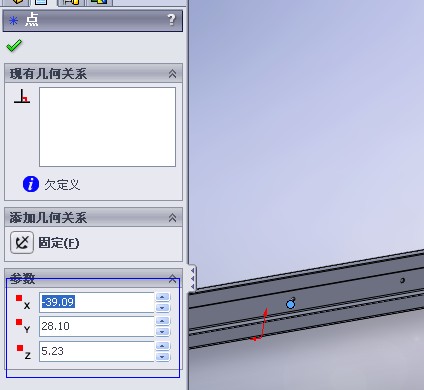This screenshot has width=424, height=390.
Task: Collapse the 添加几何关系 section
Action: [172, 218]
